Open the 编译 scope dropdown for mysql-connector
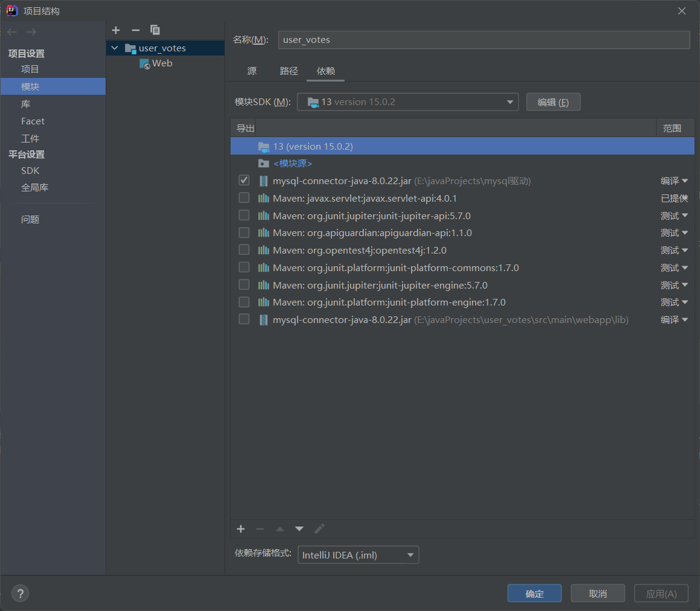 pos(674,180)
